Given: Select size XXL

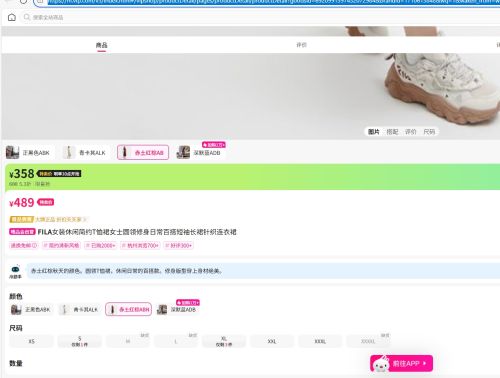Looking at the screenshot, I should pyautogui.click(x=272, y=341).
